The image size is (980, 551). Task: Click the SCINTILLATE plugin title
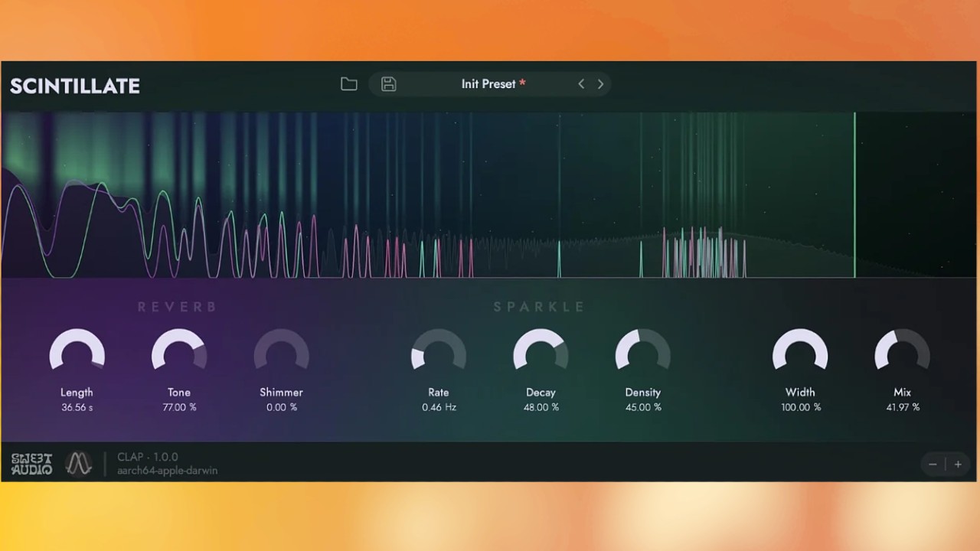pyautogui.click(x=75, y=86)
